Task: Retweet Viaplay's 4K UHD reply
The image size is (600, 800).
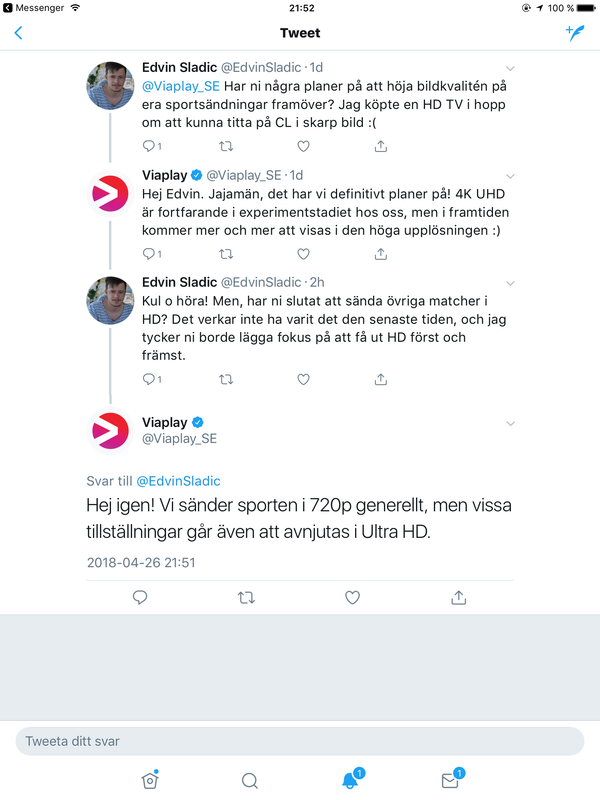Action: click(x=227, y=253)
